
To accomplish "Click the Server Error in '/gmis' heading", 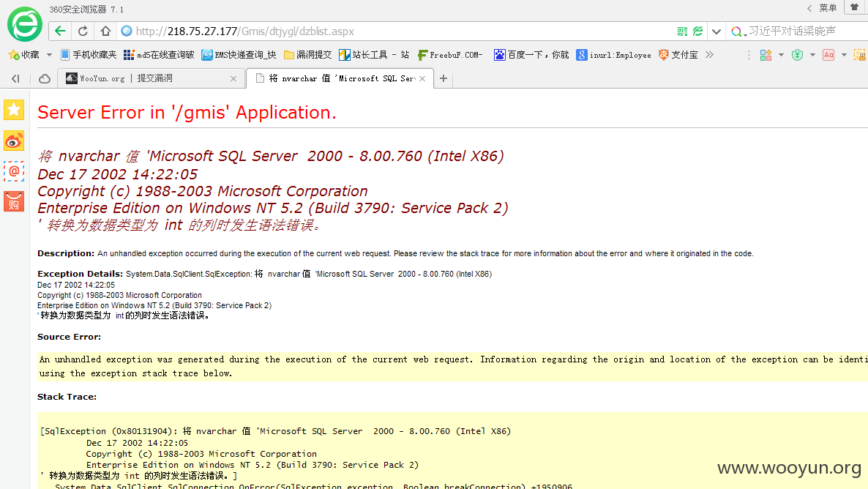I will click(x=187, y=113).
